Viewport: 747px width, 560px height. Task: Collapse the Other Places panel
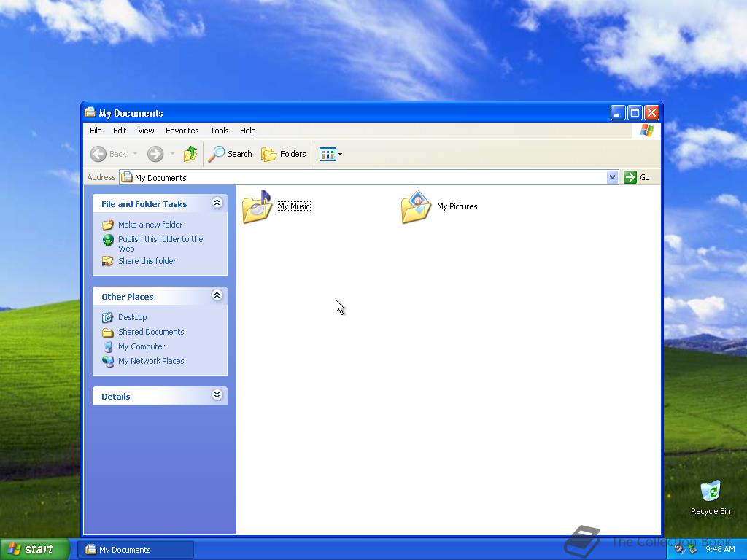click(x=217, y=295)
